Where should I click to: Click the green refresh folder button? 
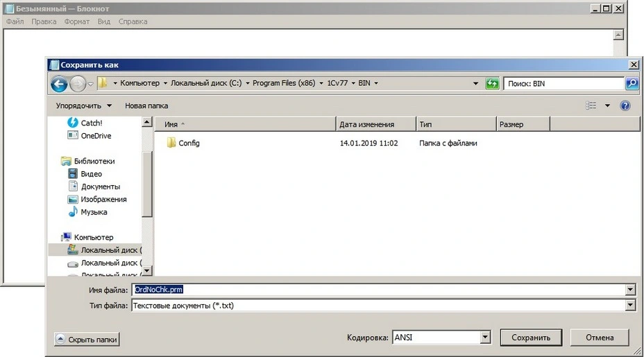[492, 83]
